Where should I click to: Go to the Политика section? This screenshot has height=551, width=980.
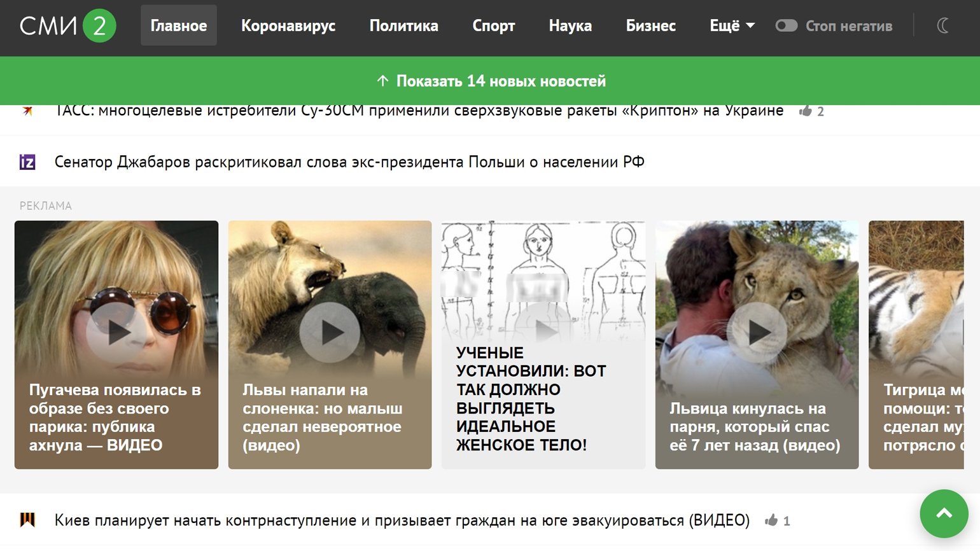pyautogui.click(x=403, y=25)
